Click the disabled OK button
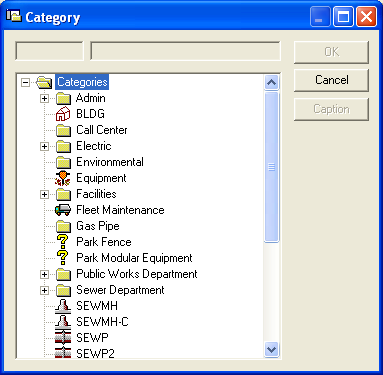Viewport: 383px width, 375px height. (331, 52)
